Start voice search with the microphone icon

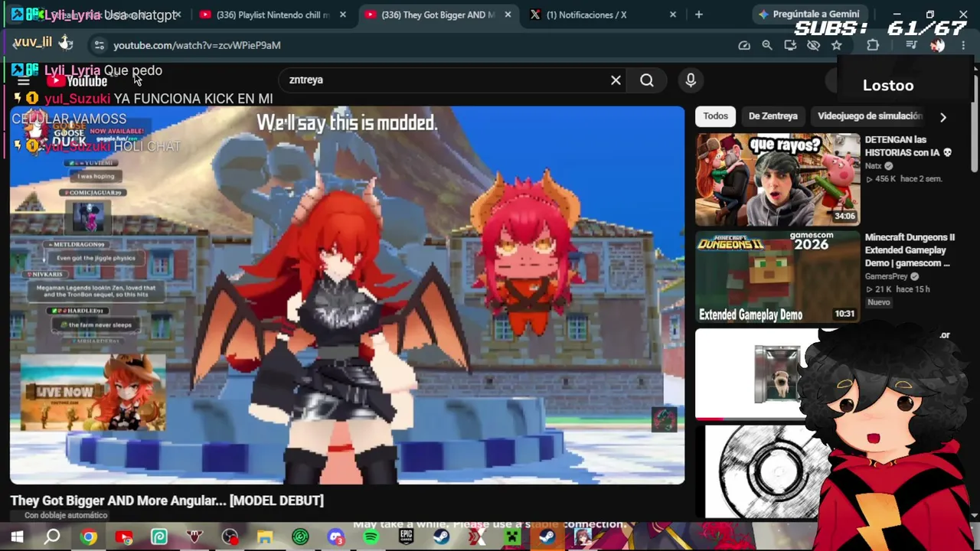click(691, 80)
